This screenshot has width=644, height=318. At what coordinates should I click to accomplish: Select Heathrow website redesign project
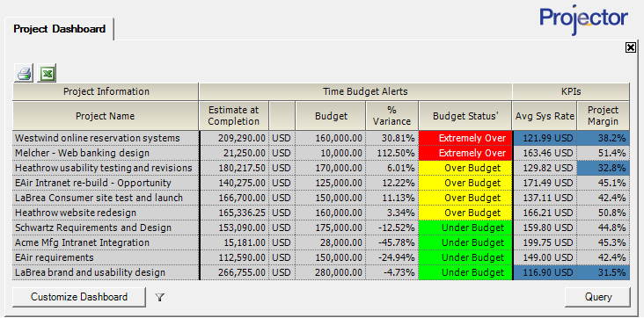coord(106,213)
